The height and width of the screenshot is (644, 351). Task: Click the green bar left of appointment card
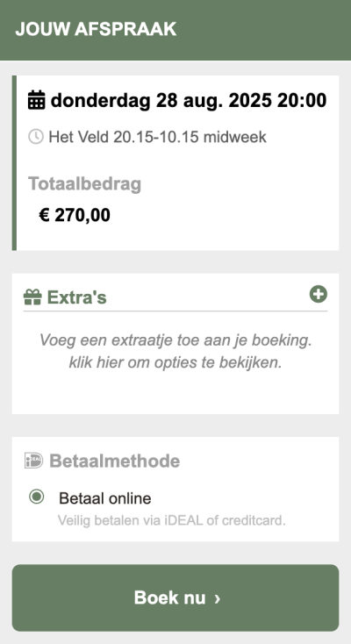[14, 162]
